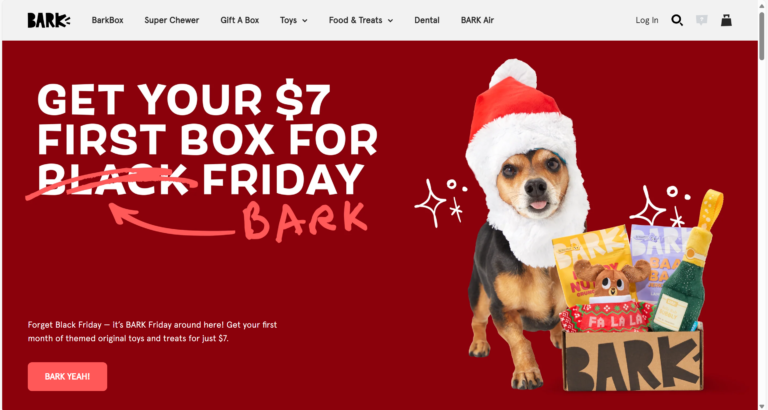Screen dimensions: 768x410
Task: Click the Toys menu label
Action: [288, 20]
